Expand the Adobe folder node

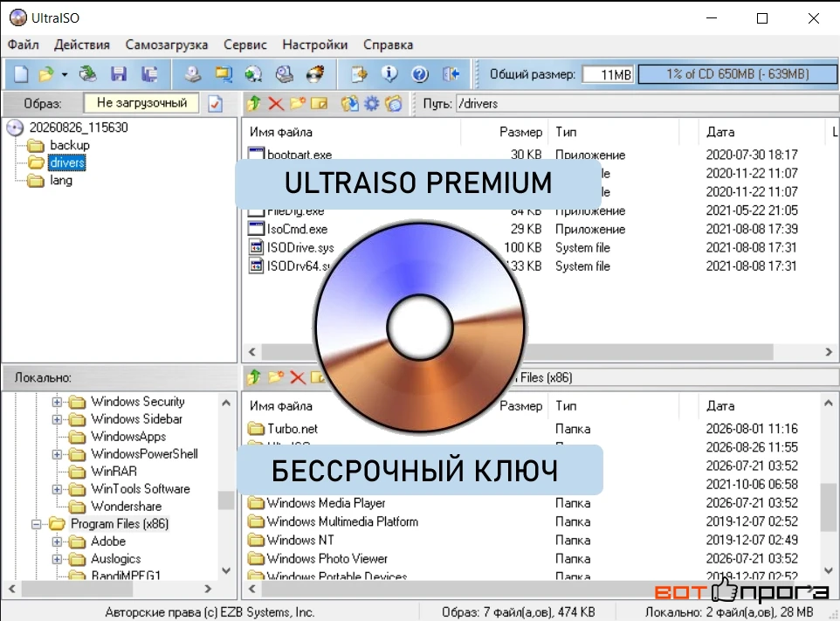58,542
